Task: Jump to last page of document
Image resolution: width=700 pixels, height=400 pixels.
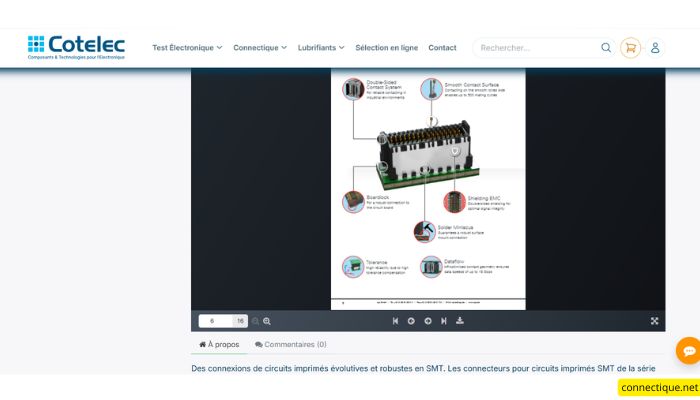Action: (444, 321)
